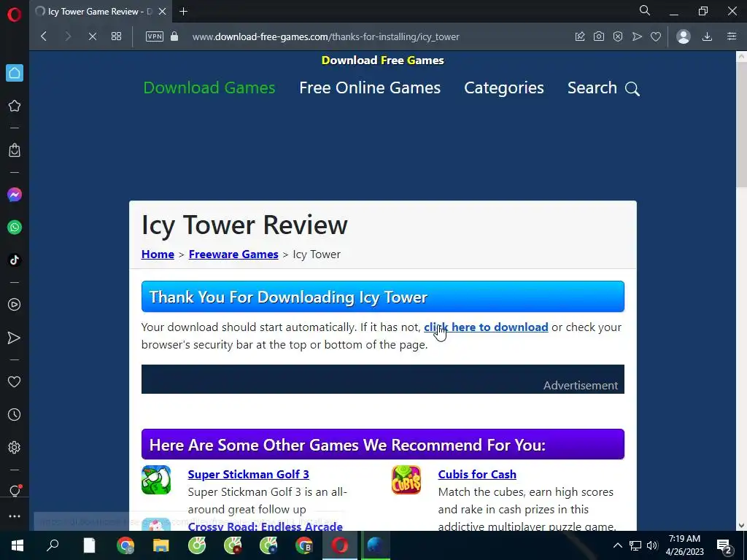Open the Opera sidebar home icon
The image size is (747, 560).
click(x=15, y=73)
